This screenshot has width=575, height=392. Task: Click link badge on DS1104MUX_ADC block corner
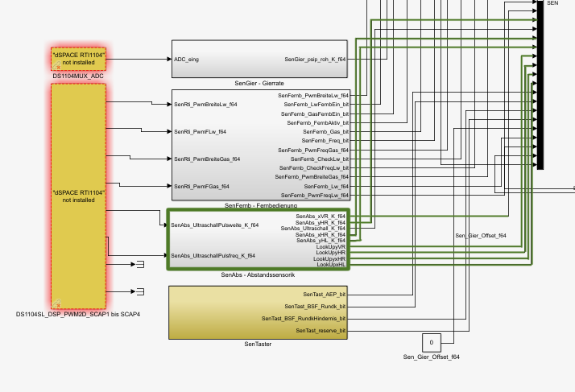point(56,67)
